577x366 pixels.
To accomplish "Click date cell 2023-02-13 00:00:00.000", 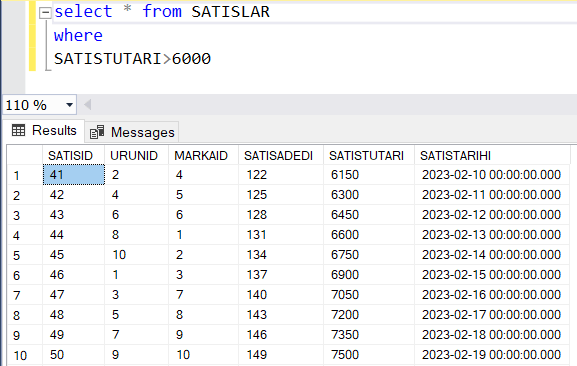I will [x=492, y=235].
